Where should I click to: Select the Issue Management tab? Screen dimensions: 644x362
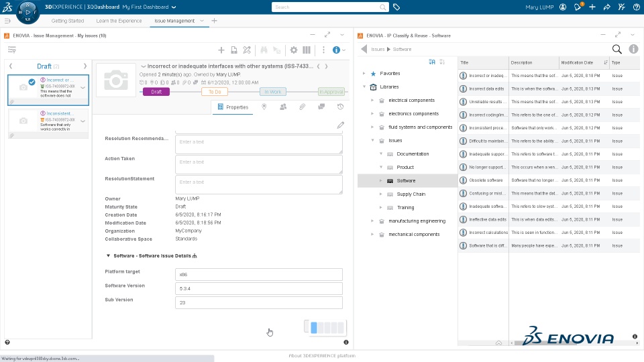click(x=174, y=21)
